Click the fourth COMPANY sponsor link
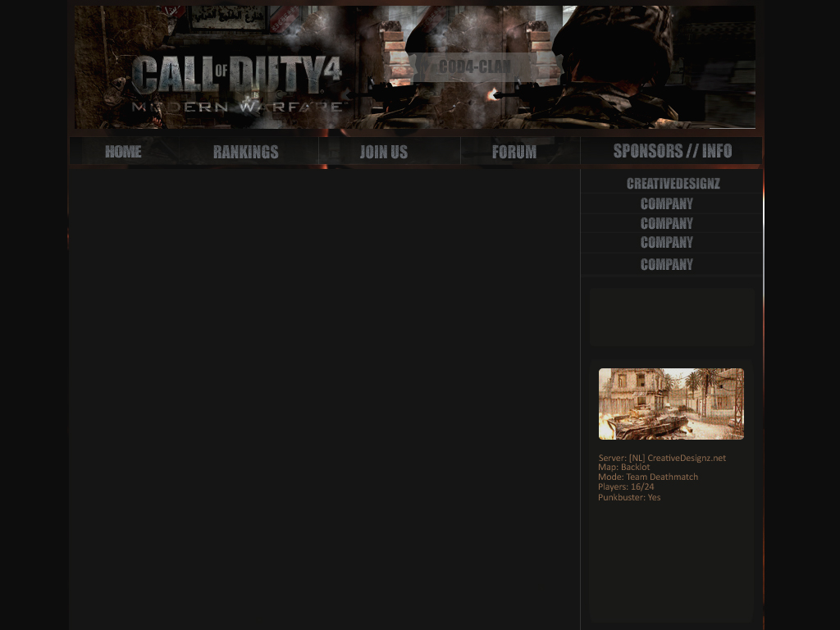The height and width of the screenshot is (630, 840). [667, 264]
